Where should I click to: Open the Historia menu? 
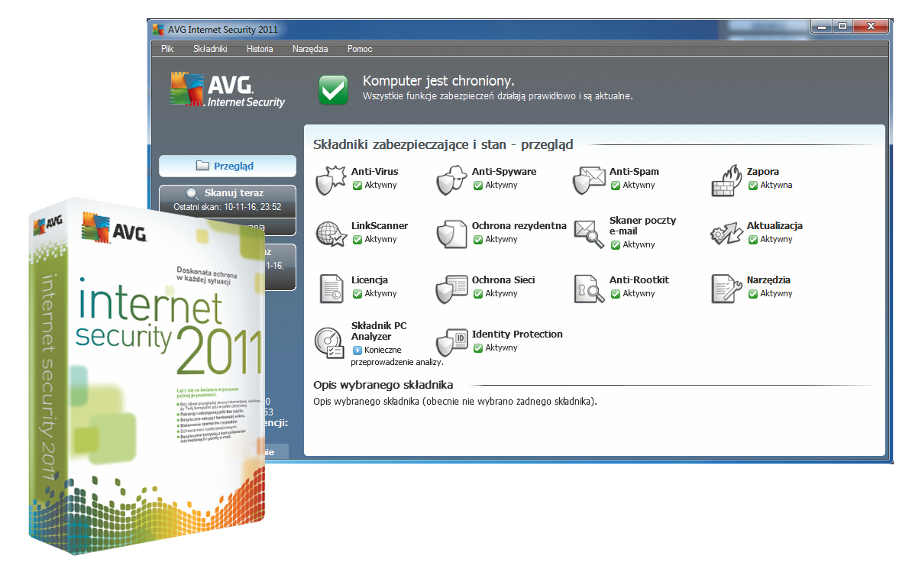click(260, 49)
